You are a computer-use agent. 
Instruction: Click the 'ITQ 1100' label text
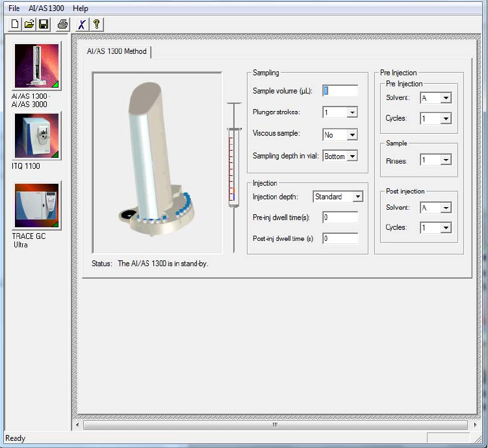click(26, 166)
